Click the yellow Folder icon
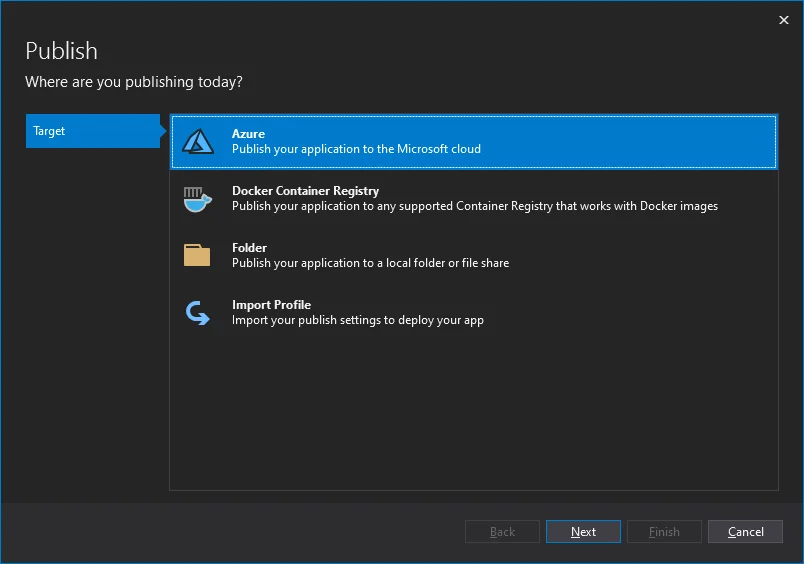Image resolution: width=804 pixels, height=564 pixels. [x=197, y=256]
